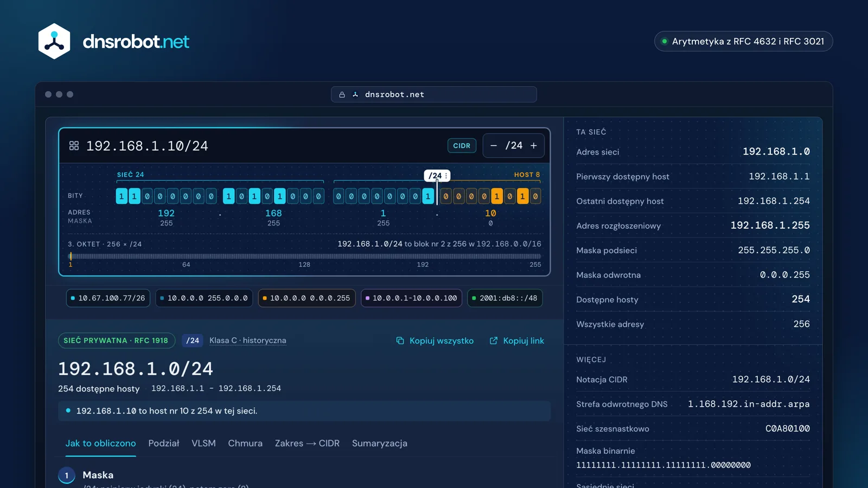This screenshot has width=868, height=488.
Task: Click the Kopiuj wszystko copy icon
Action: point(400,341)
